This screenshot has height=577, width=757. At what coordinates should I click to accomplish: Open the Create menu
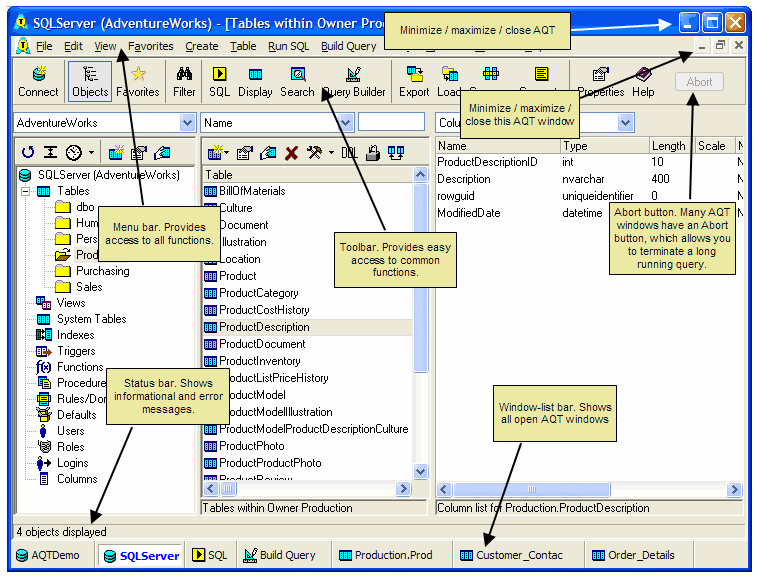click(202, 46)
